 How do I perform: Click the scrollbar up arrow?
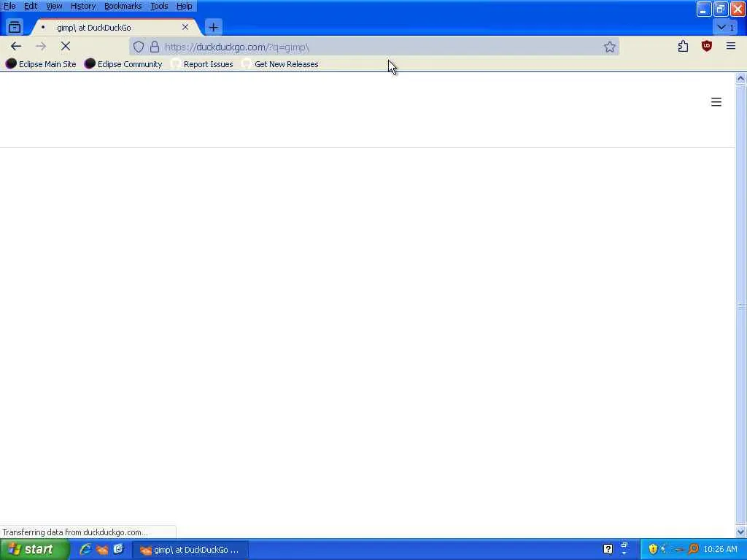point(741,79)
